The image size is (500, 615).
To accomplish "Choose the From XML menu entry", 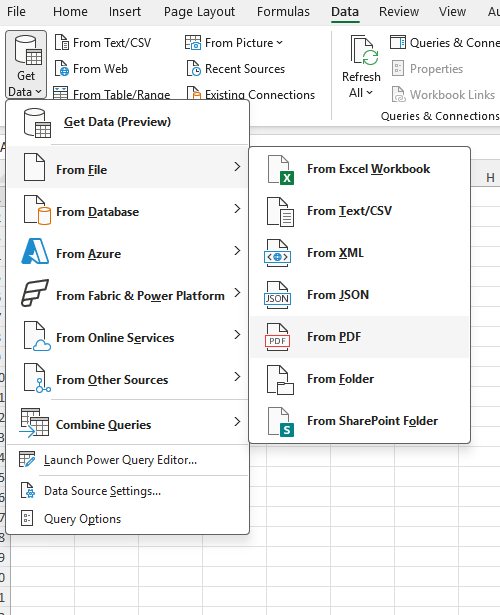I will (360, 253).
